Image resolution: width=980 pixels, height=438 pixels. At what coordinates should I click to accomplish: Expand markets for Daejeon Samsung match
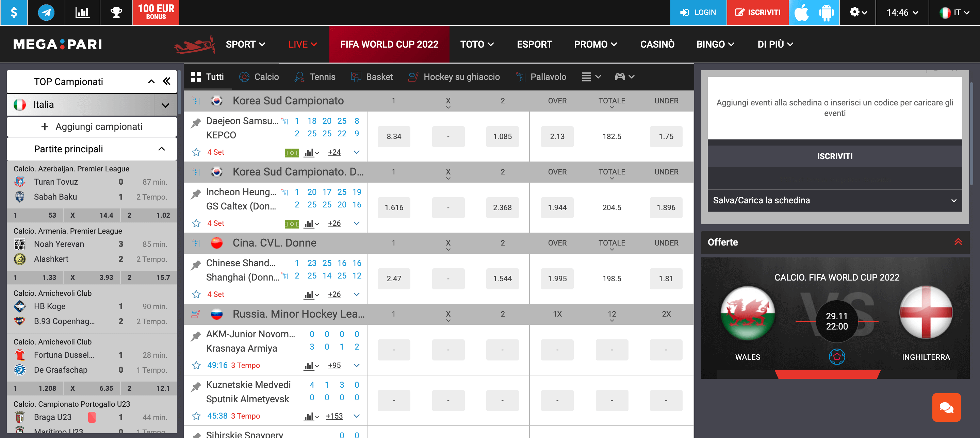(x=357, y=152)
